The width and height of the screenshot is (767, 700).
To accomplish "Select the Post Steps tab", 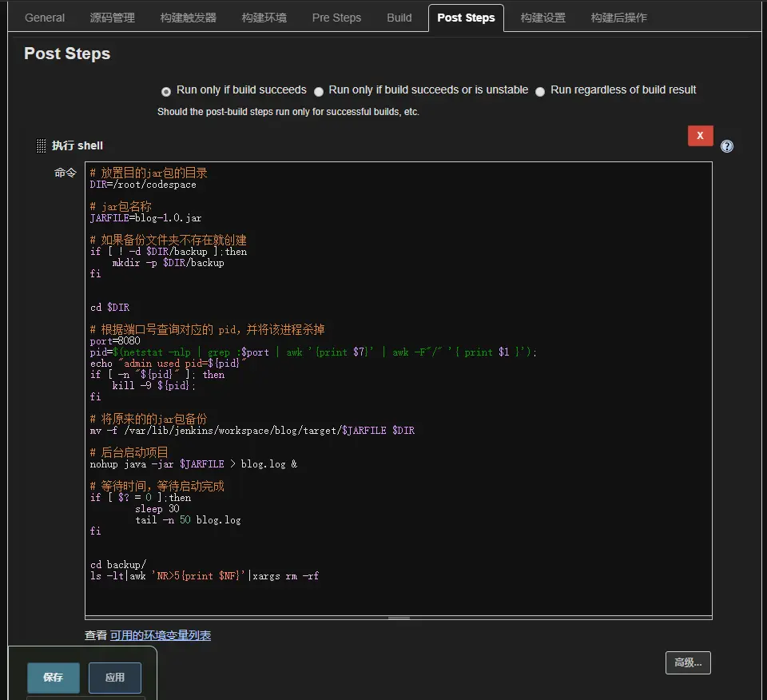I will pyautogui.click(x=466, y=18).
